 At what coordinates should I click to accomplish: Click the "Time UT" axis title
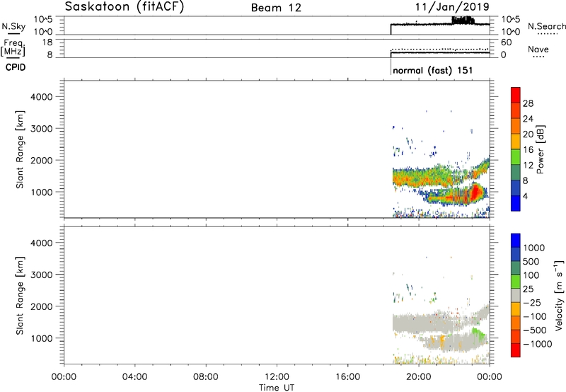click(277, 387)
